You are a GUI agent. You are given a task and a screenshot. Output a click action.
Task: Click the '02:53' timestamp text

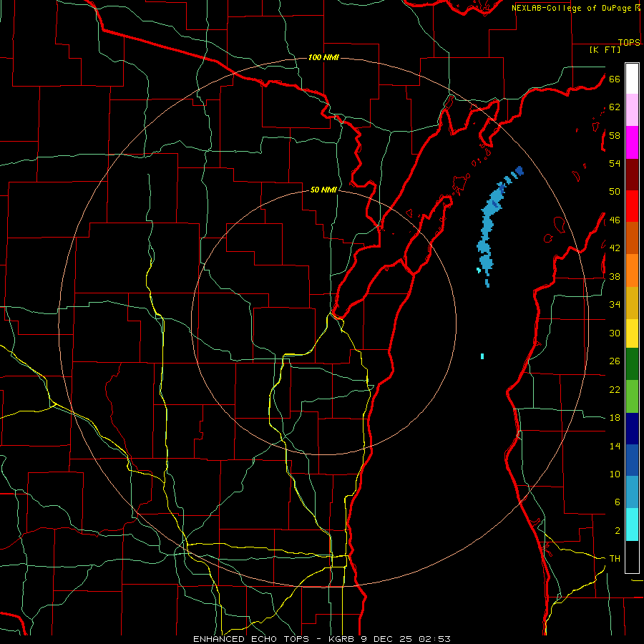tap(435, 639)
